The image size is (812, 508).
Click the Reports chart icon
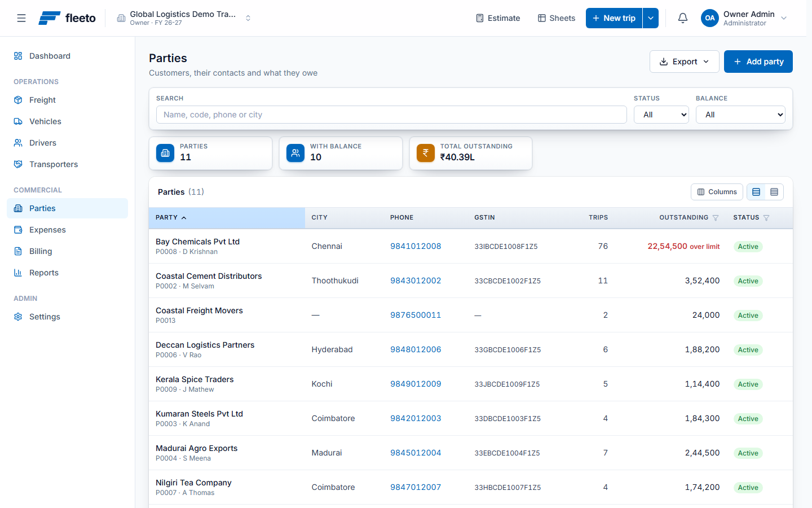pyautogui.click(x=18, y=273)
